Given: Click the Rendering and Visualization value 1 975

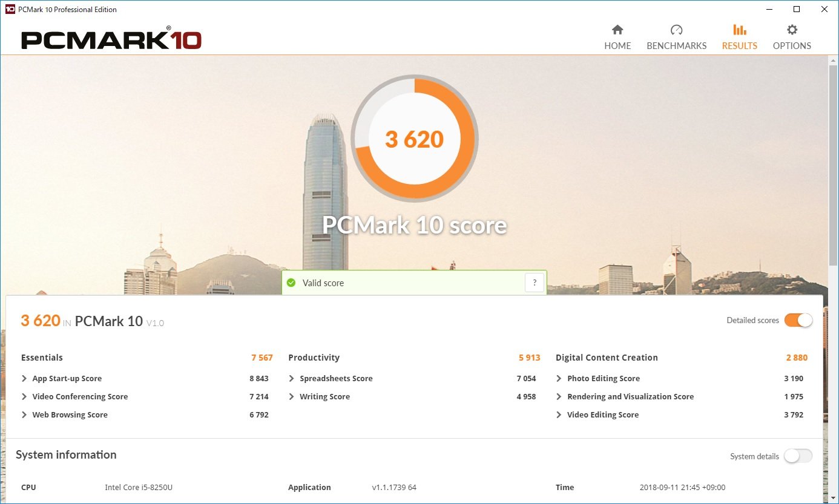Looking at the screenshot, I should click(794, 397).
